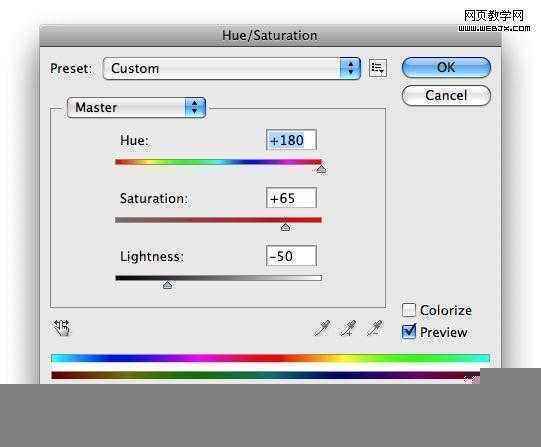The image size is (541, 447).
Task: Click the Lightness slider handle
Action: pos(167,285)
